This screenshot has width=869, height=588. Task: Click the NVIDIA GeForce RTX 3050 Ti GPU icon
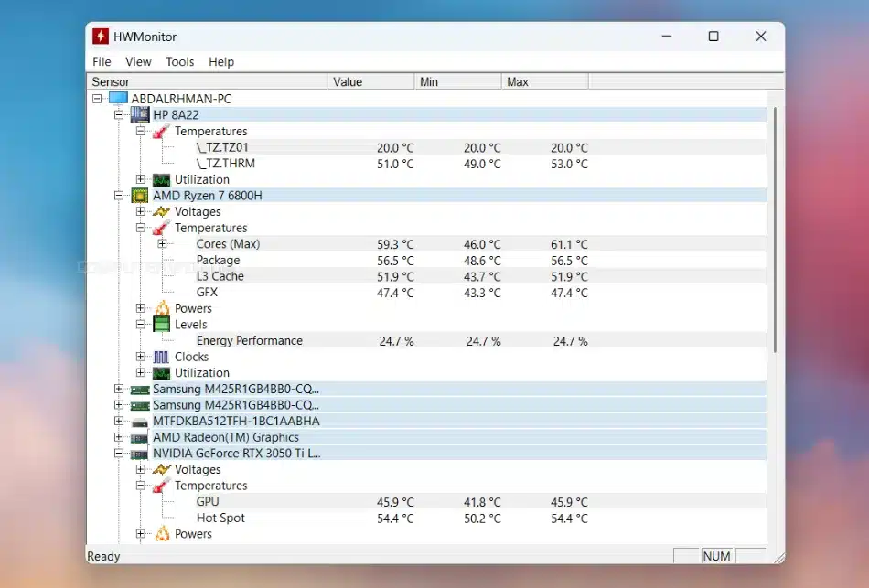140,454
